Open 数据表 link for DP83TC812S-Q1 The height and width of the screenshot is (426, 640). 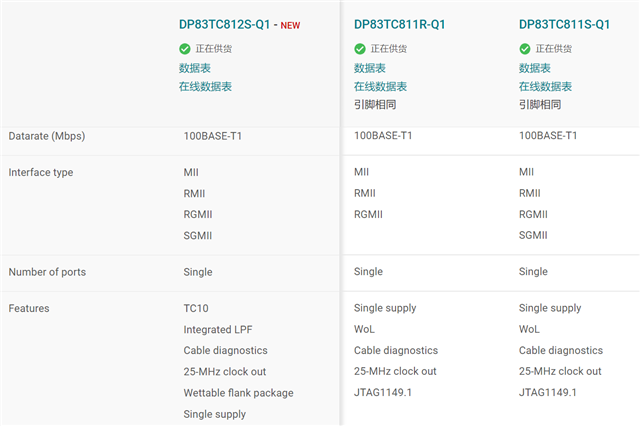pyautogui.click(x=194, y=68)
